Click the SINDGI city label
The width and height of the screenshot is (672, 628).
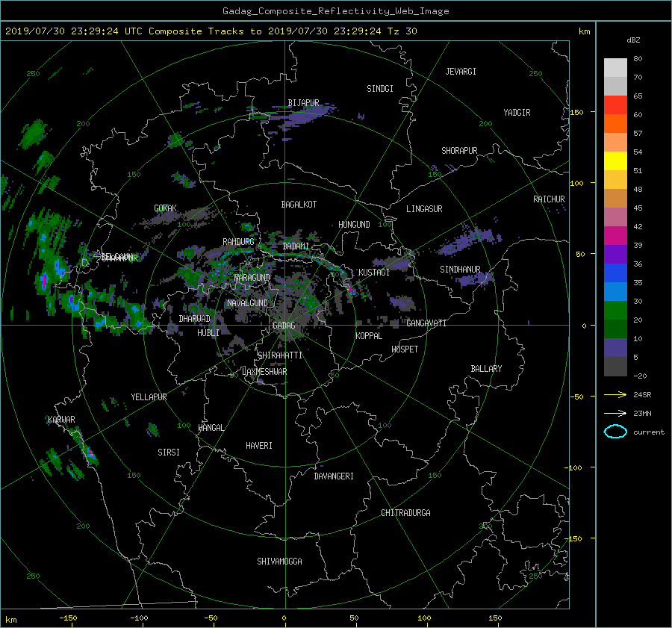(380, 89)
